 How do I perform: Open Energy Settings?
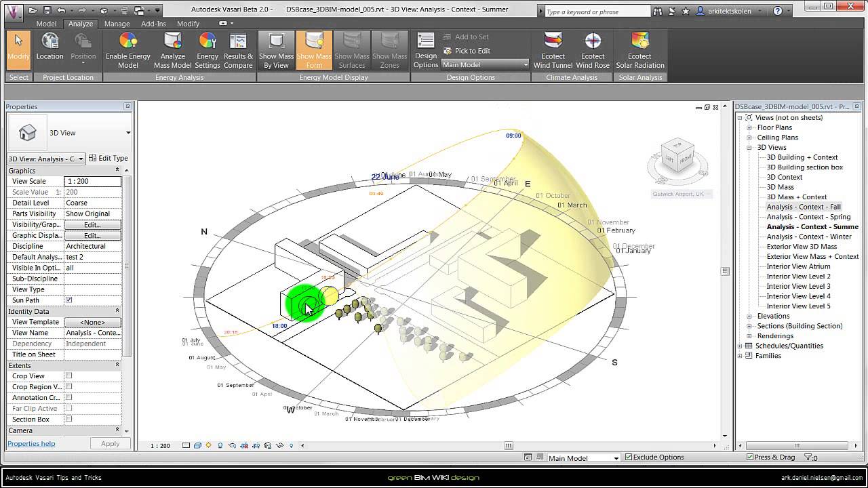coord(208,51)
